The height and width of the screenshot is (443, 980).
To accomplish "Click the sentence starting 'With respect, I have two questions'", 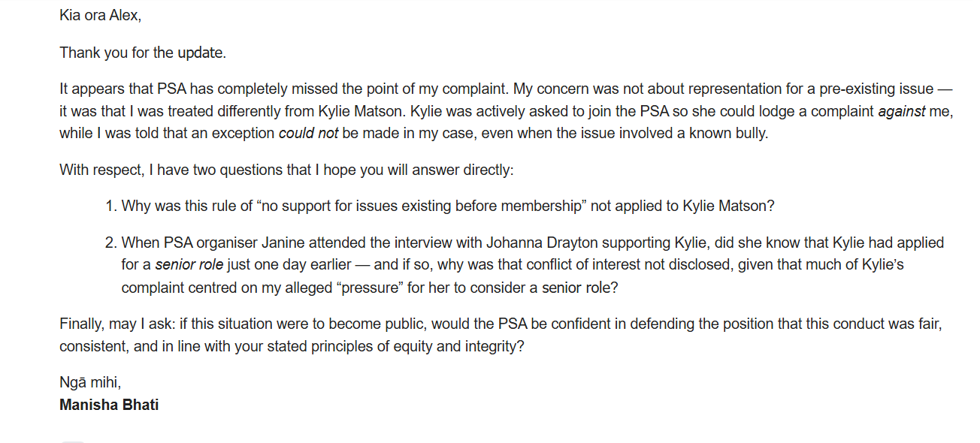I will 286,170.
